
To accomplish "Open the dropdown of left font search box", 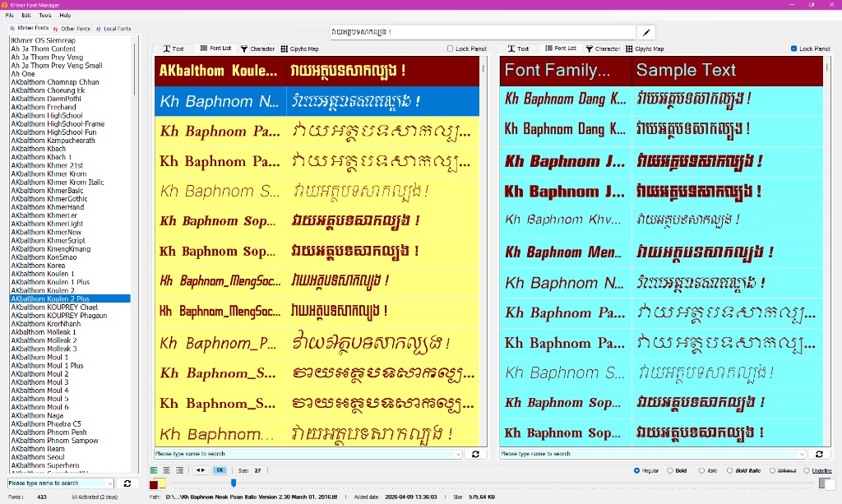I will [x=109, y=483].
